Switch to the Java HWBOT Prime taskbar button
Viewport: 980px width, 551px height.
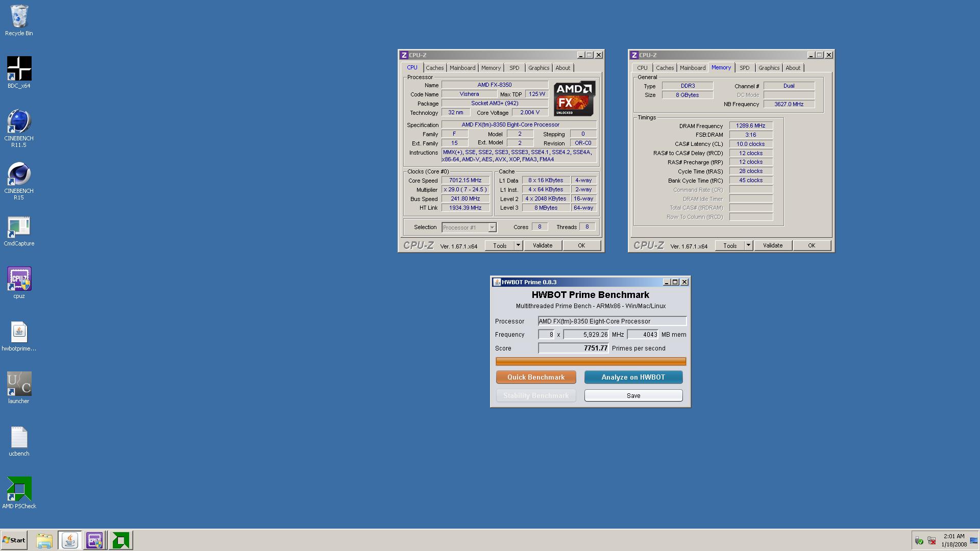point(70,540)
